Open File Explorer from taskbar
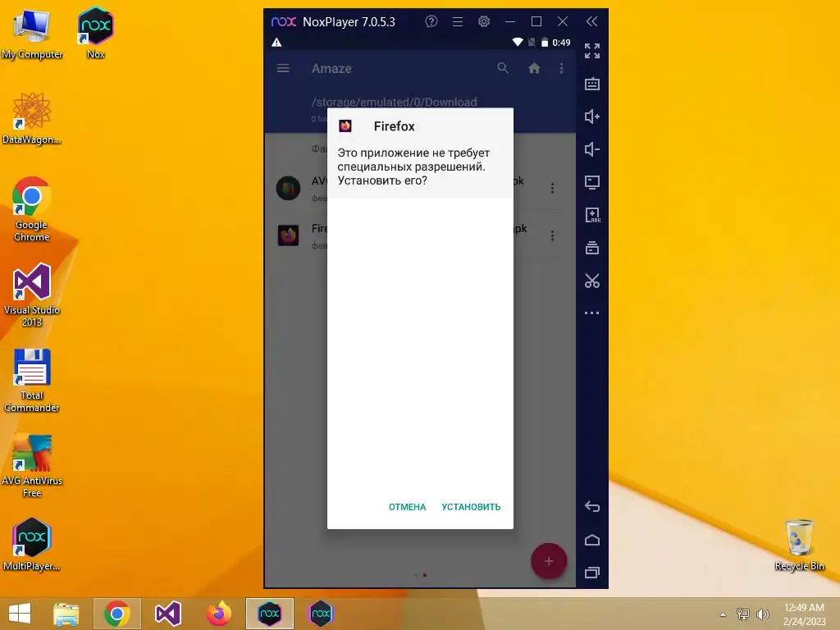This screenshot has height=630, width=840. tap(66, 614)
